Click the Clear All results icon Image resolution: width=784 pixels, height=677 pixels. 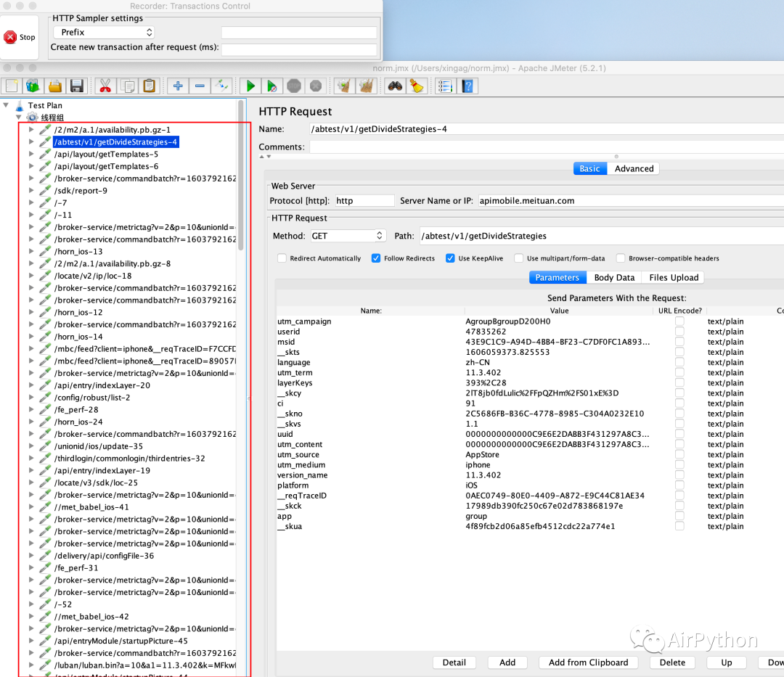pyautogui.click(x=366, y=86)
